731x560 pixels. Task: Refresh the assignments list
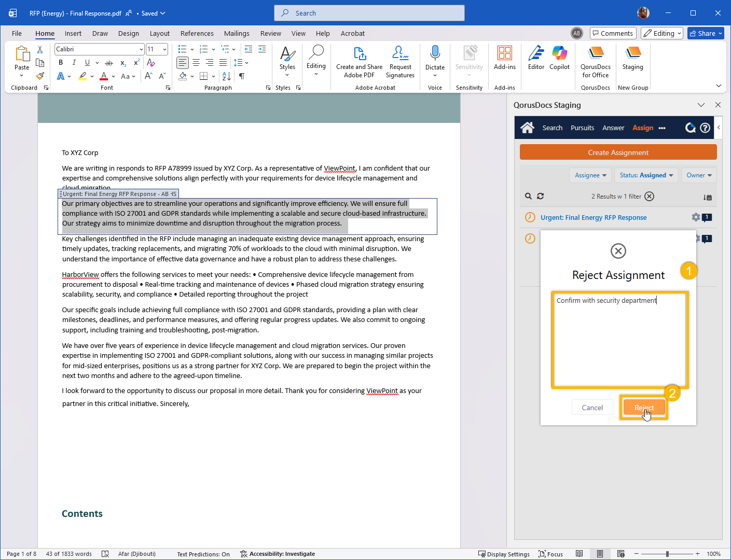tap(541, 197)
